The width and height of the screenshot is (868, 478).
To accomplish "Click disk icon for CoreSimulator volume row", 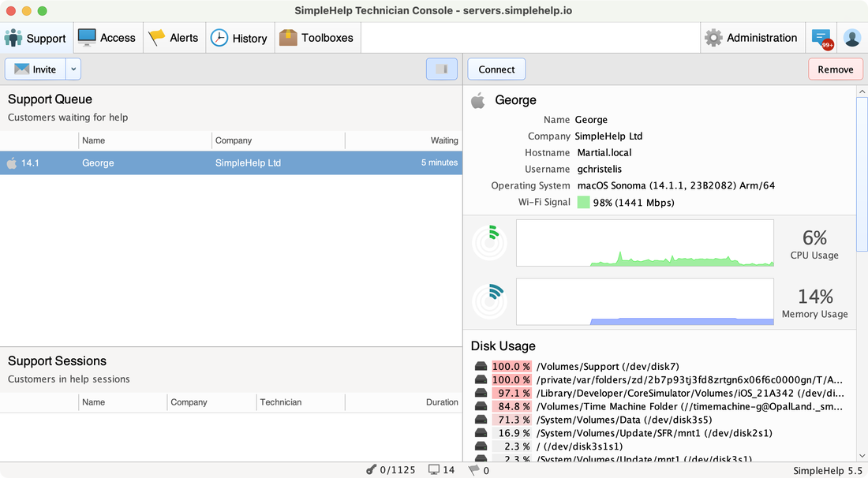I will (481, 394).
